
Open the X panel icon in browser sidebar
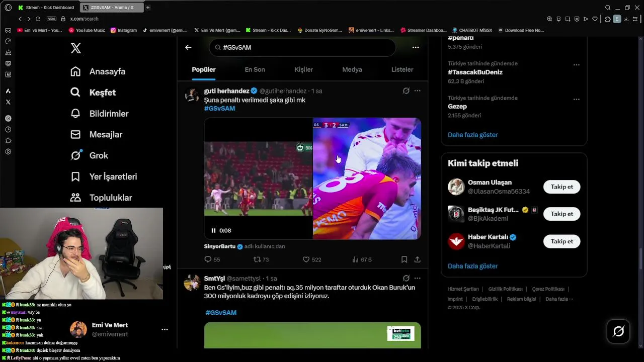[8, 102]
